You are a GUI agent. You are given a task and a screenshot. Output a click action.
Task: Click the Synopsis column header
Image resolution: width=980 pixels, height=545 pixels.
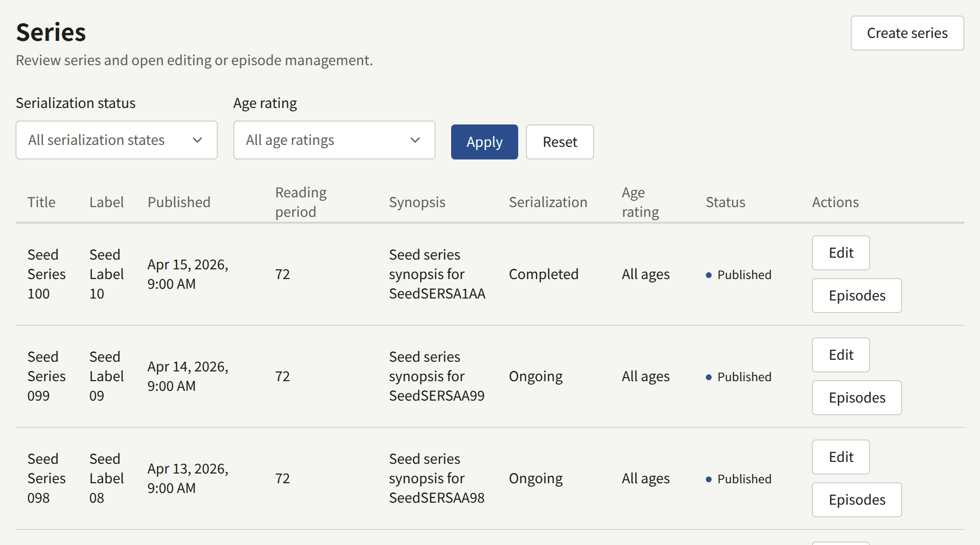(417, 202)
